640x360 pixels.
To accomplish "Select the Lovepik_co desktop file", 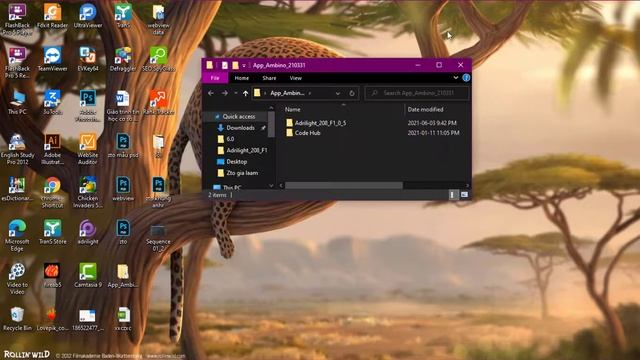I will [x=52, y=319].
